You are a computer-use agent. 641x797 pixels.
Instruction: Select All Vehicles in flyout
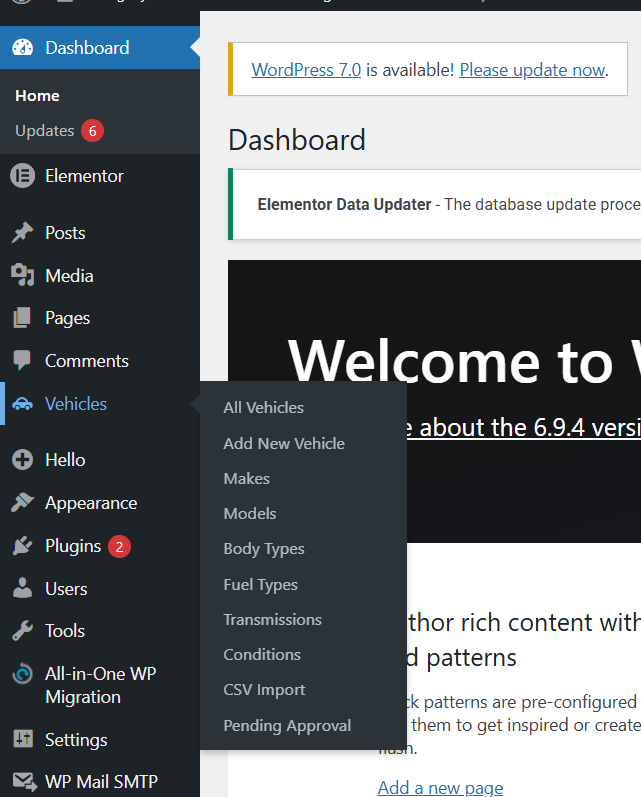[x=263, y=407]
